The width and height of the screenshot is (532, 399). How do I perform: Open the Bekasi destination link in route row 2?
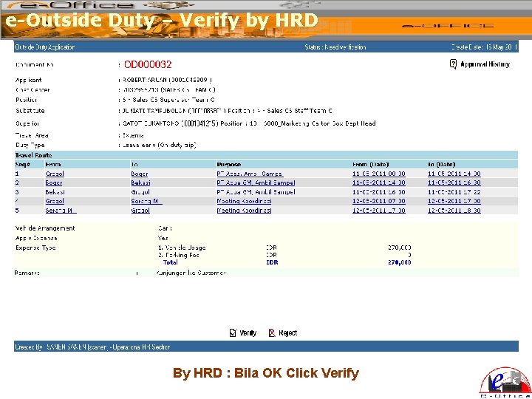[140, 183]
